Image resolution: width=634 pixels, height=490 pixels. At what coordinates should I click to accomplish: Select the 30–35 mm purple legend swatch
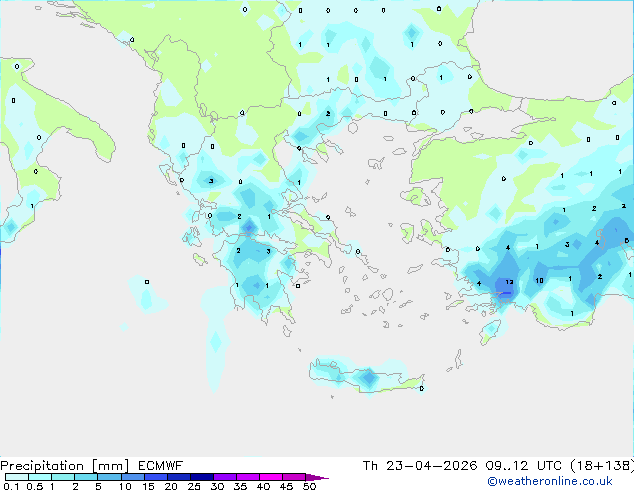[225, 477]
